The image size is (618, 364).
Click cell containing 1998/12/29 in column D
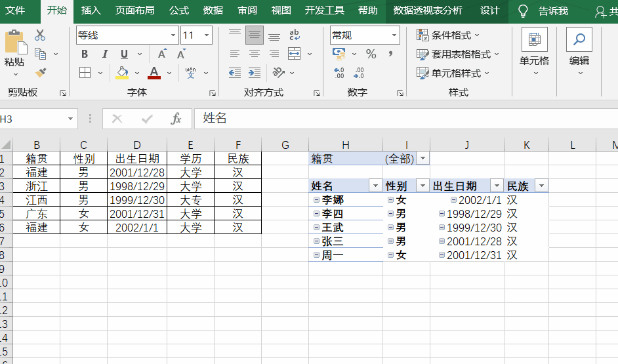136,186
